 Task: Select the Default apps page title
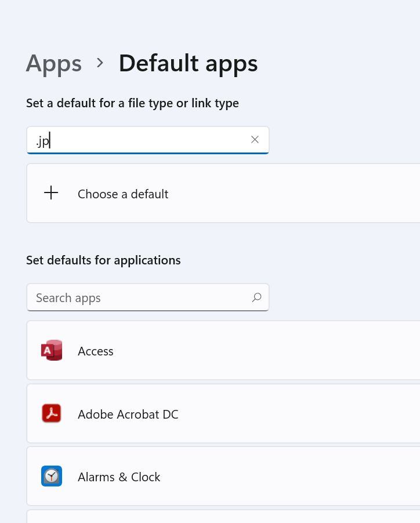coord(188,63)
